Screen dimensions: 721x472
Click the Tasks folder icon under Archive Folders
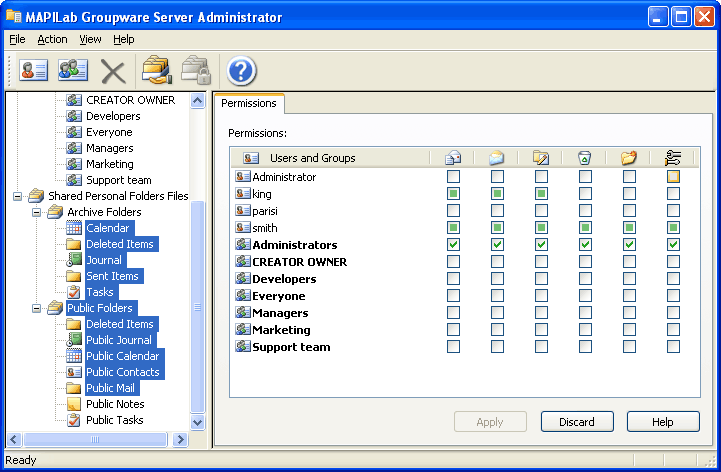tap(74, 292)
